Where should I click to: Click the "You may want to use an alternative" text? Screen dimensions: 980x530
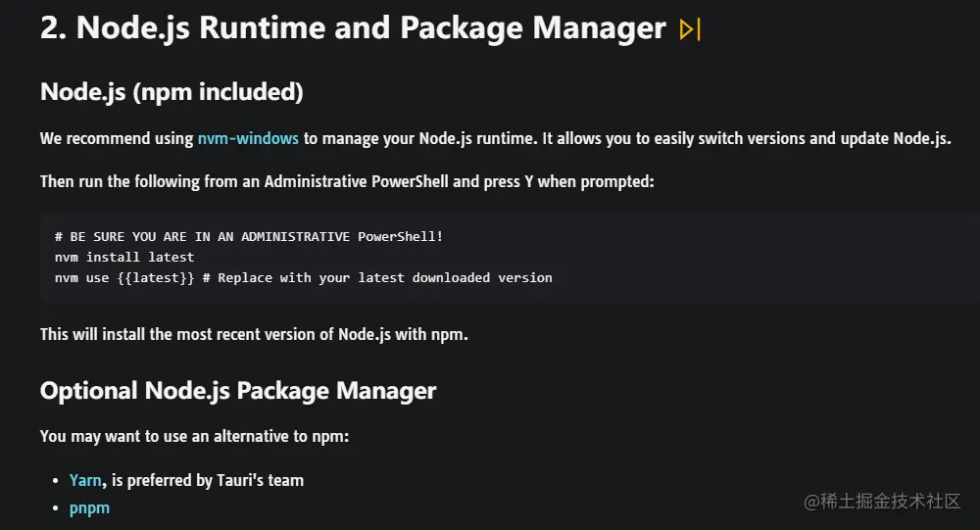pos(194,436)
